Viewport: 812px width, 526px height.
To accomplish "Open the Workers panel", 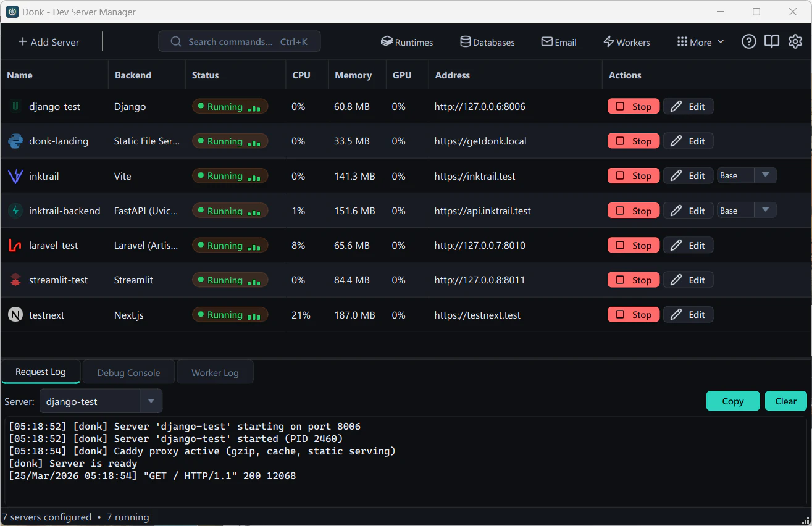I will (627, 42).
